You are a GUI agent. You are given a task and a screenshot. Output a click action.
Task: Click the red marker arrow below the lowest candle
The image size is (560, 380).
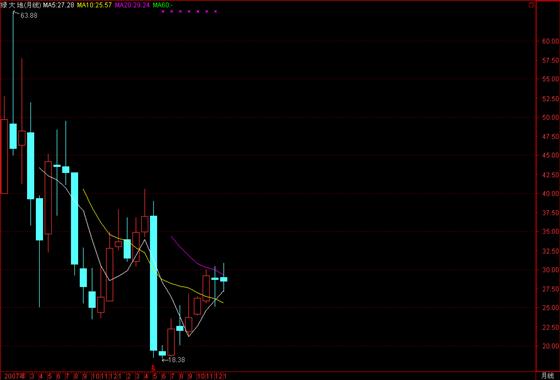click(x=154, y=367)
